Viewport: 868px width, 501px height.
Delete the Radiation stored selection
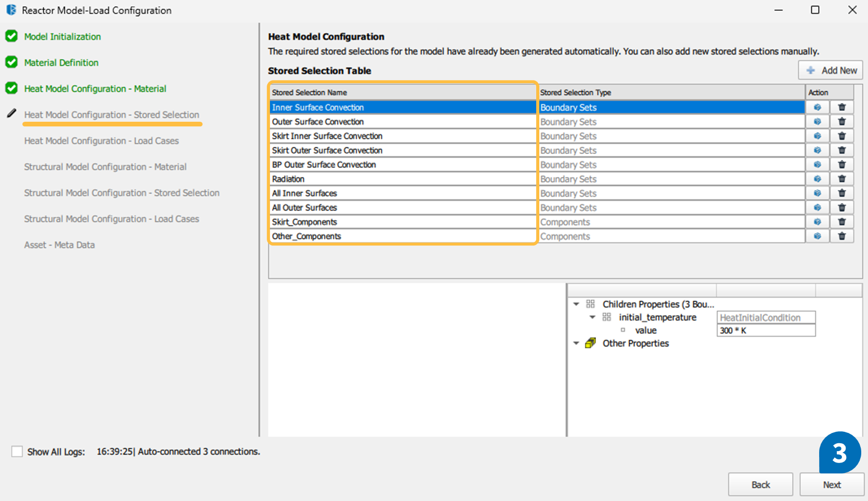pyautogui.click(x=841, y=179)
